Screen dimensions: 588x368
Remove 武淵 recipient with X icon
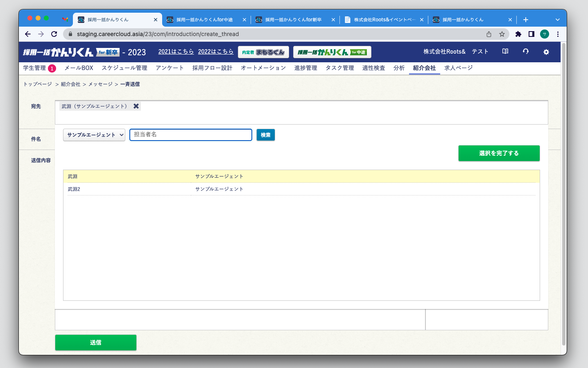pos(136,106)
